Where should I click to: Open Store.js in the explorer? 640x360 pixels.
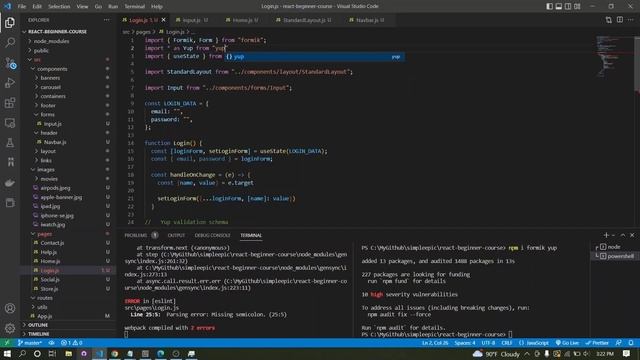tap(49, 289)
